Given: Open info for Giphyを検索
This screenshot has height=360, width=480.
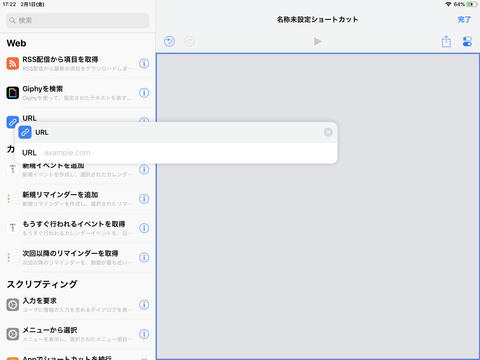Looking at the screenshot, I should click(144, 93).
